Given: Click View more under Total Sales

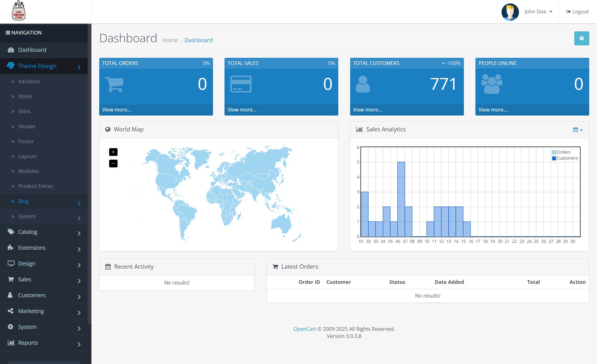Looking at the screenshot, I should 242,110.
